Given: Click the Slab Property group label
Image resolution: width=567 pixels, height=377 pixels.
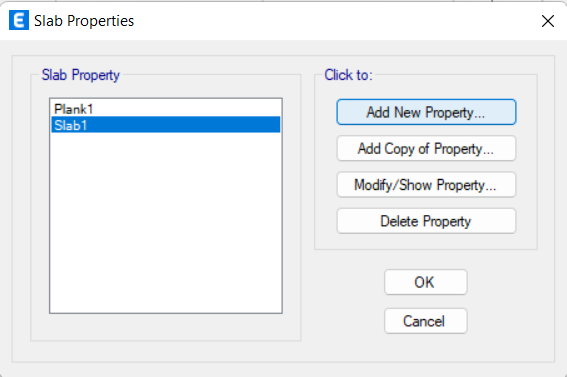Looking at the screenshot, I should 81,75.
